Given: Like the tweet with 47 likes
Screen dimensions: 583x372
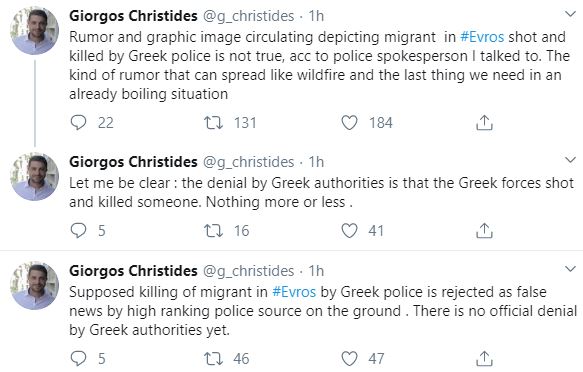Looking at the screenshot, I should click(x=350, y=359).
